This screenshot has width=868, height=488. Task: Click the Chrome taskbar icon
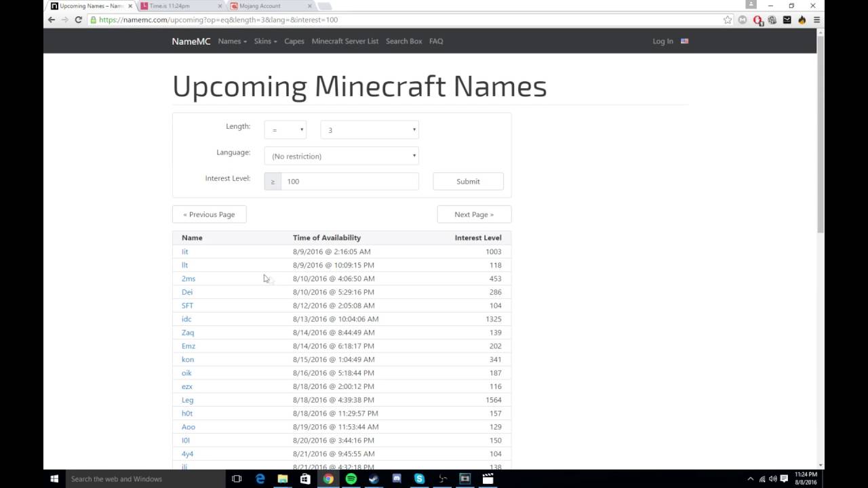[328, 479]
